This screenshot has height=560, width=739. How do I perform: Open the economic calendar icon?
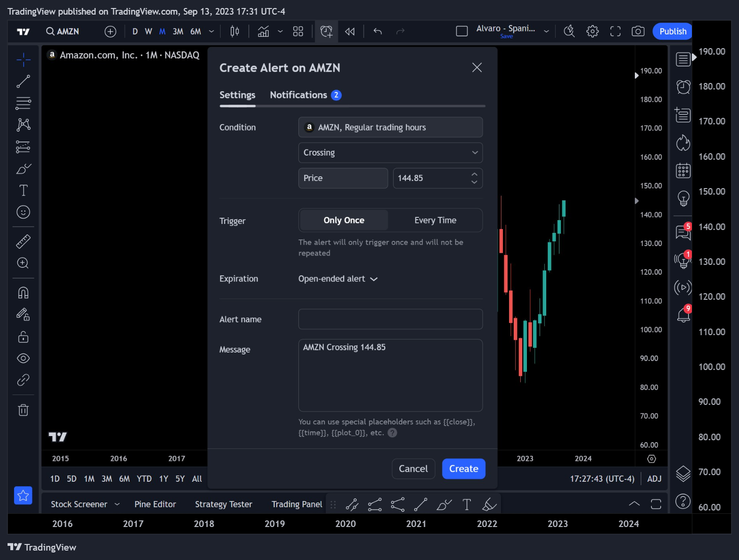tap(683, 170)
